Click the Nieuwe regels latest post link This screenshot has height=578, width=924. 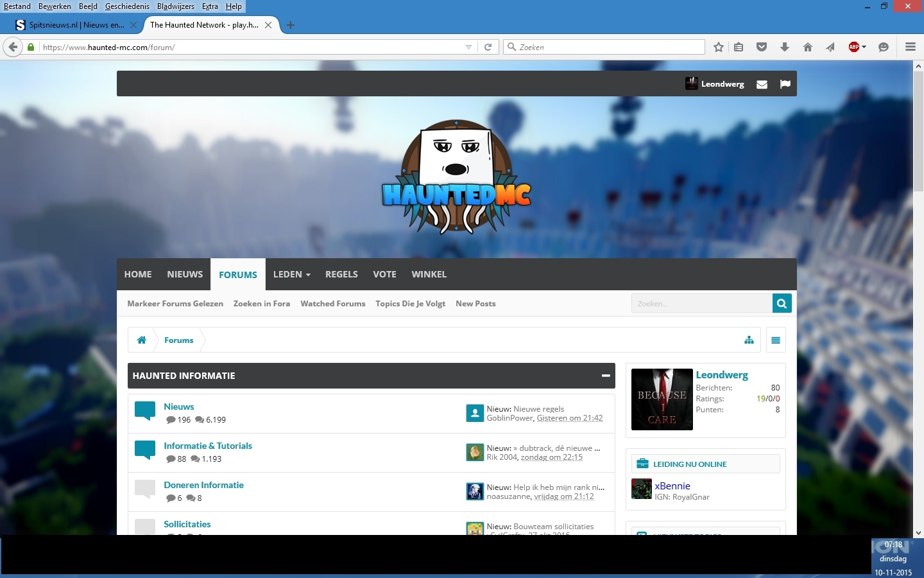pos(538,409)
